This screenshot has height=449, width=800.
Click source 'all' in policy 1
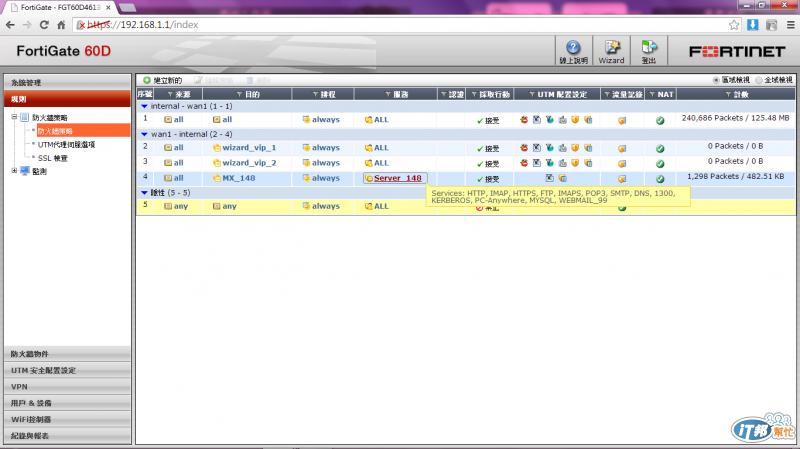tap(178, 119)
